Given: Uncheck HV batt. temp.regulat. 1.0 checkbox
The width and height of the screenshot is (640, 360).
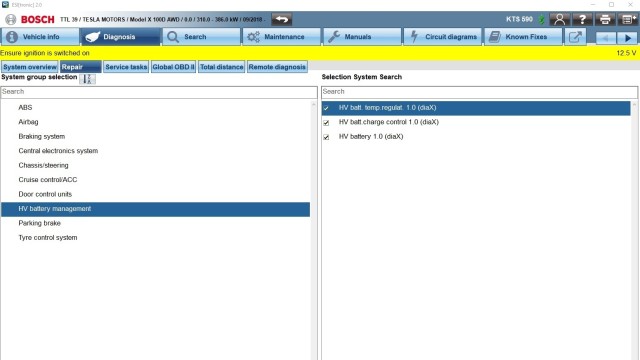Looking at the screenshot, I should click(326, 108).
